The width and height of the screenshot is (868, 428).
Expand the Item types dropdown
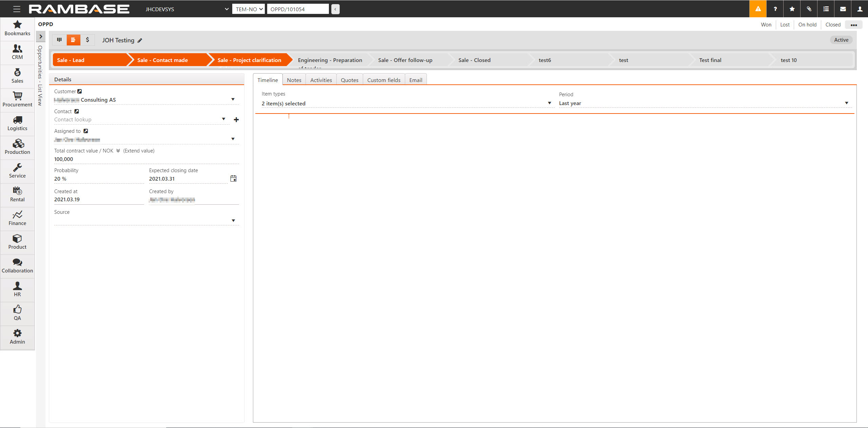coord(549,103)
